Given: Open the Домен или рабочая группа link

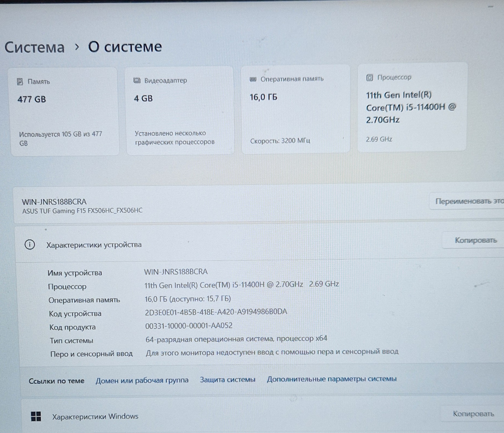Looking at the screenshot, I should (142, 380).
